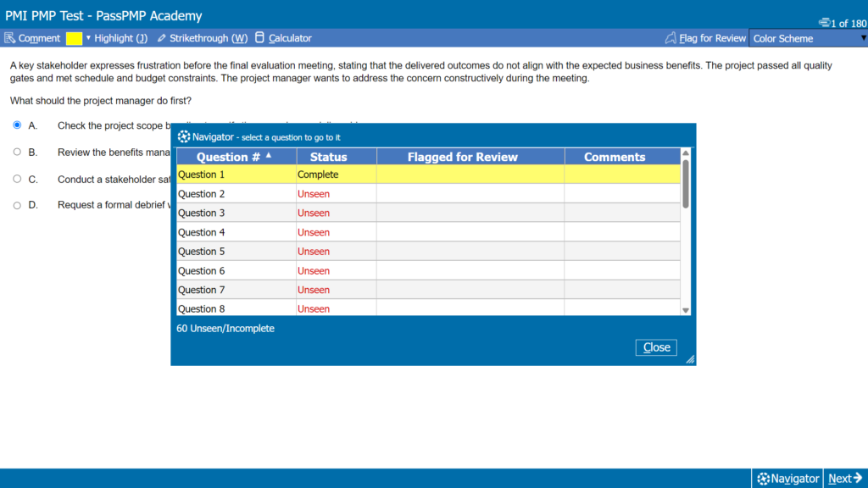
Task: Click the Flag for Review flag icon
Action: click(x=670, y=38)
